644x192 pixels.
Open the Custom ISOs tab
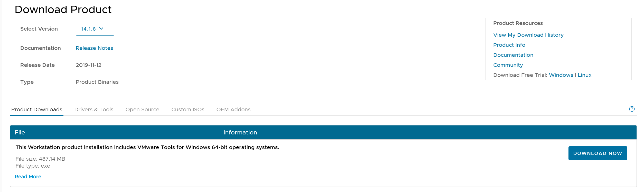click(x=188, y=109)
